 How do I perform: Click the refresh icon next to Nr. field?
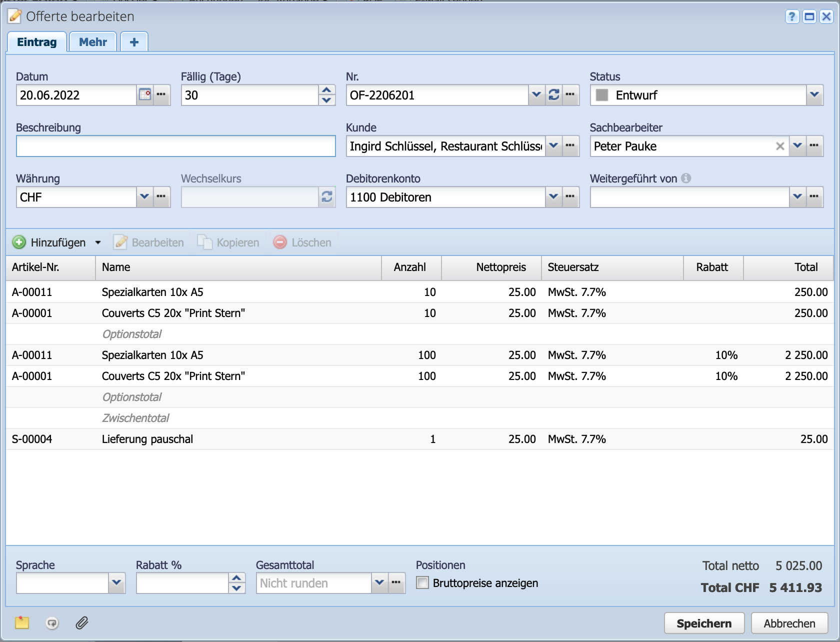point(553,94)
